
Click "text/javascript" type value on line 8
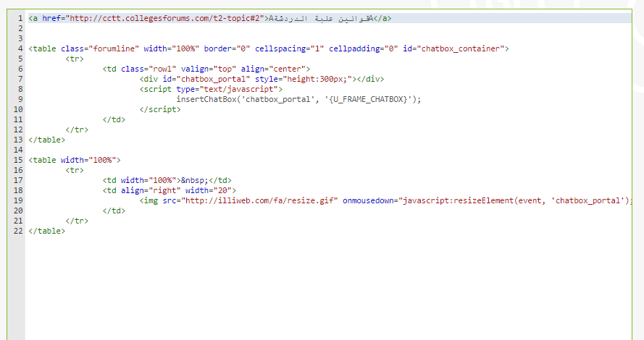click(238, 89)
